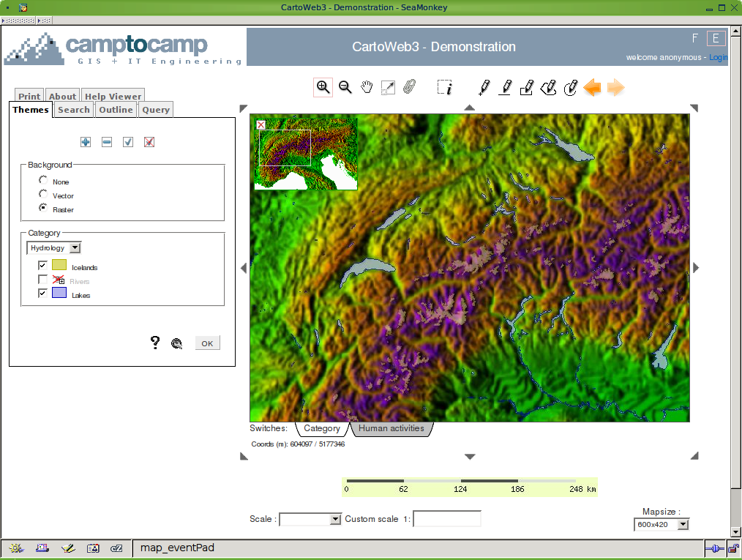
Task: Switch to the Search tab
Action: tap(74, 110)
